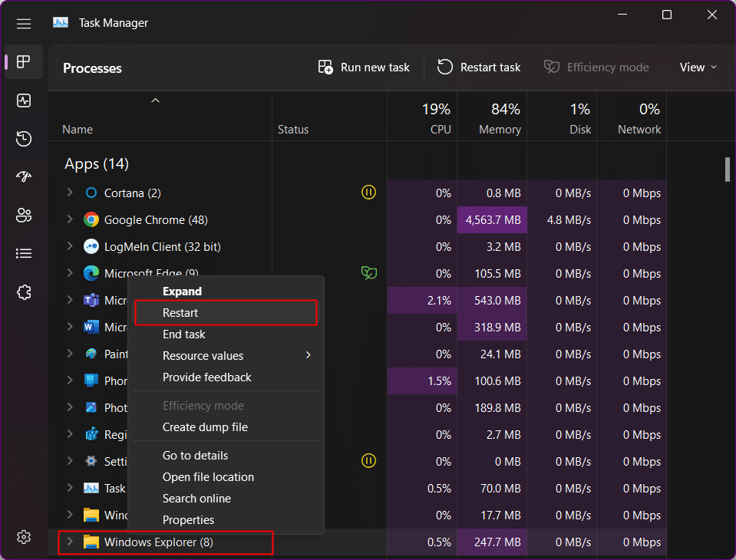The height and width of the screenshot is (560, 736).
Task: Click the Microsoft Edge app icon
Action: pos(91,273)
